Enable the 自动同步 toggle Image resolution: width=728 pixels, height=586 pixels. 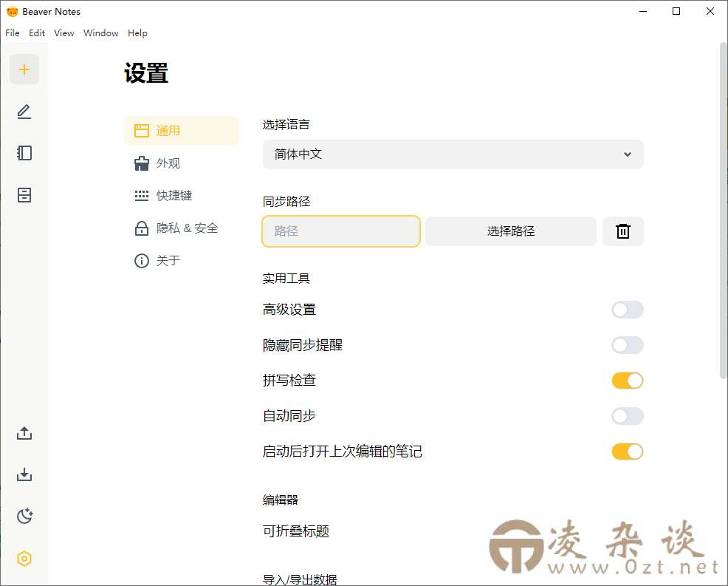(628, 416)
